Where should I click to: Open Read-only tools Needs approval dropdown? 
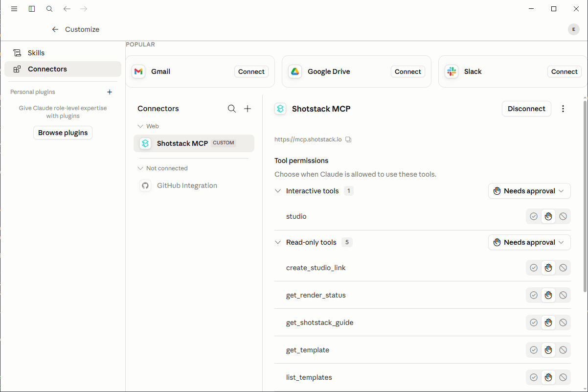click(x=529, y=242)
